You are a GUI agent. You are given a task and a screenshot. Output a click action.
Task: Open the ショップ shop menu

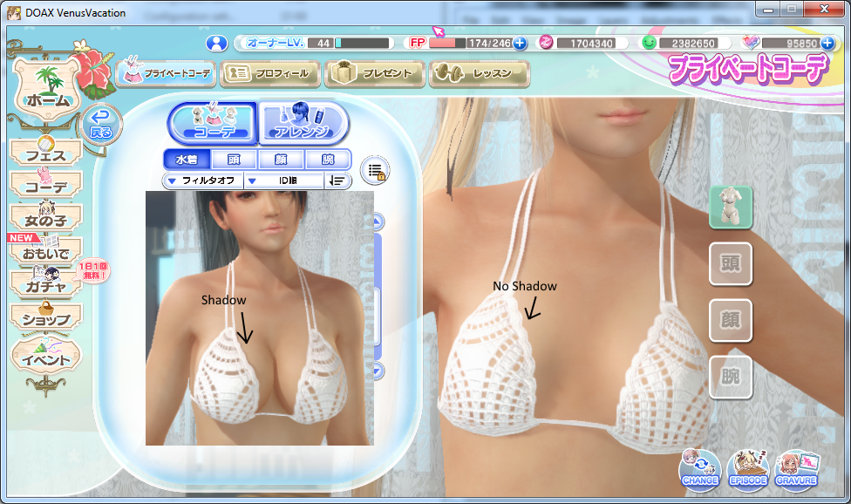pos(46,316)
